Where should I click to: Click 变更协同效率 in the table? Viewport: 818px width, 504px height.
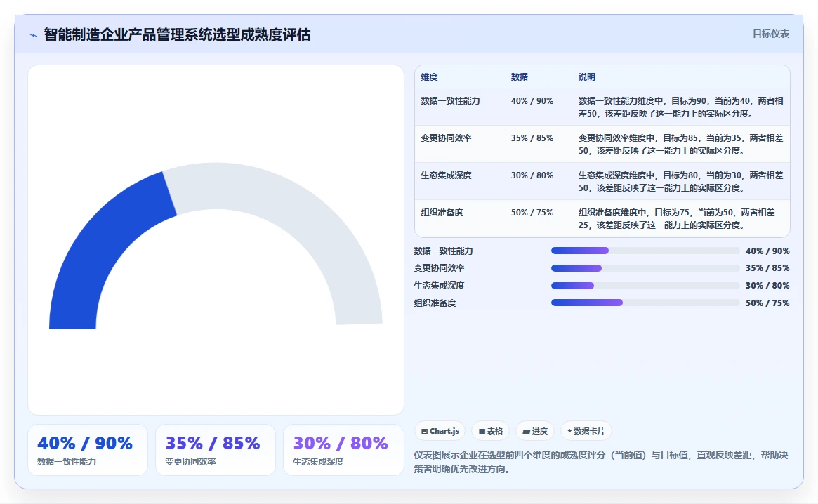click(446, 138)
